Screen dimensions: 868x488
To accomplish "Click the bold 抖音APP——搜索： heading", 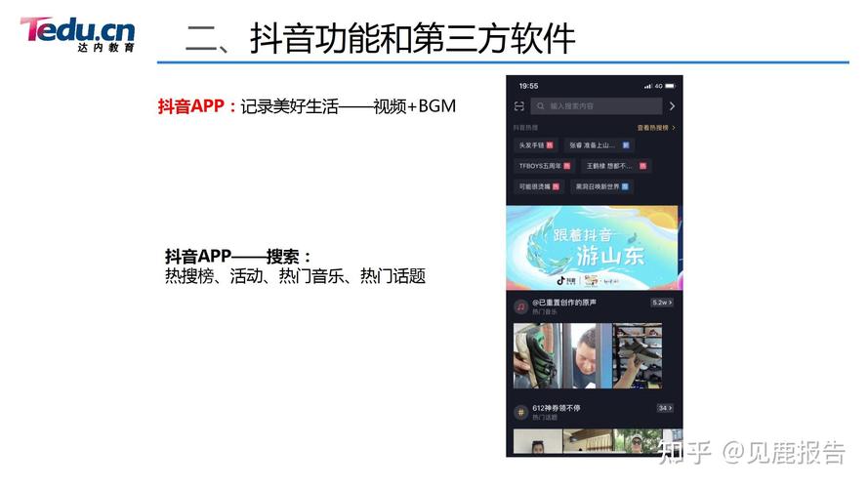I will point(238,256).
